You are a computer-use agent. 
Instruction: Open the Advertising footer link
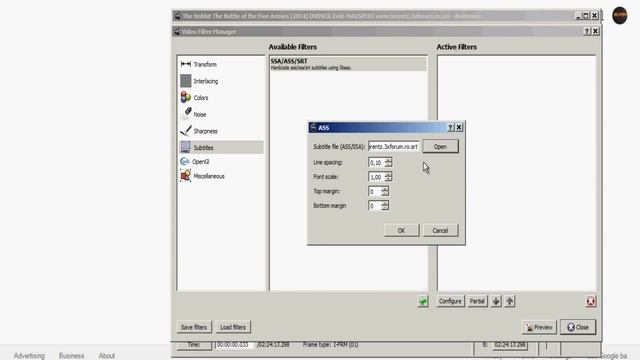29,356
